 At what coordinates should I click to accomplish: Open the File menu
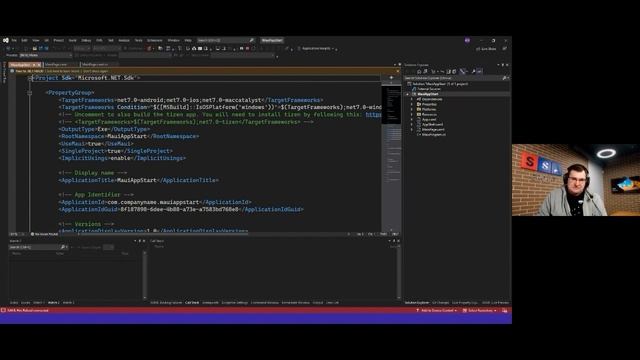pyautogui.click(x=14, y=40)
